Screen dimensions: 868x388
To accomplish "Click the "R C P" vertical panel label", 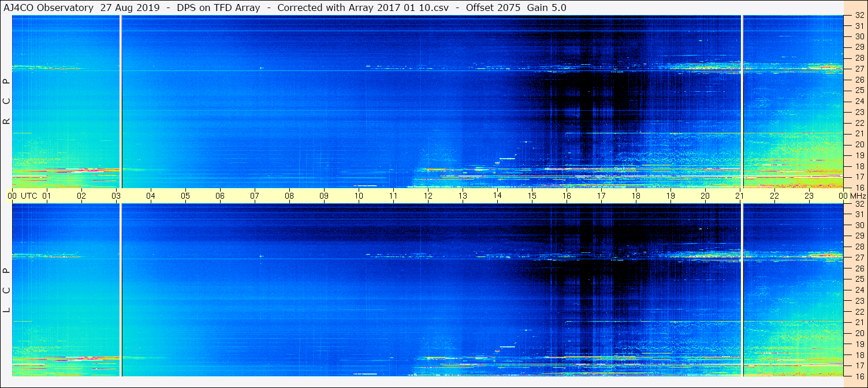I will tap(7, 102).
